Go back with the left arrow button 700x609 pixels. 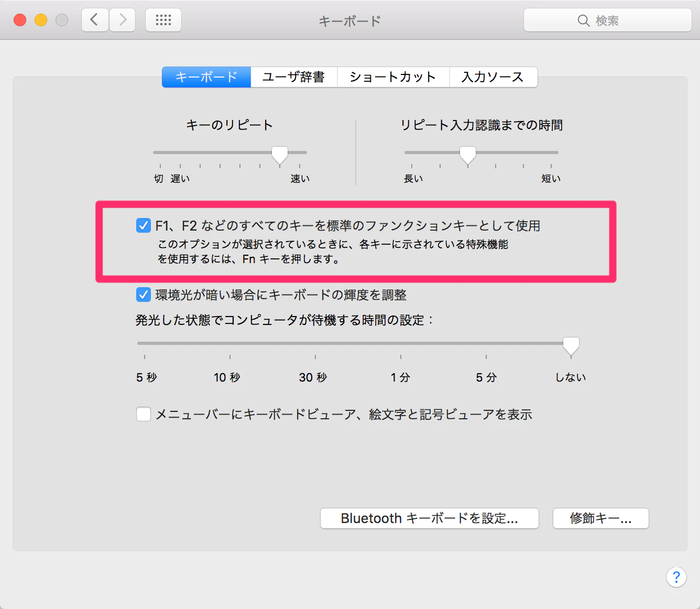(x=95, y=20)
